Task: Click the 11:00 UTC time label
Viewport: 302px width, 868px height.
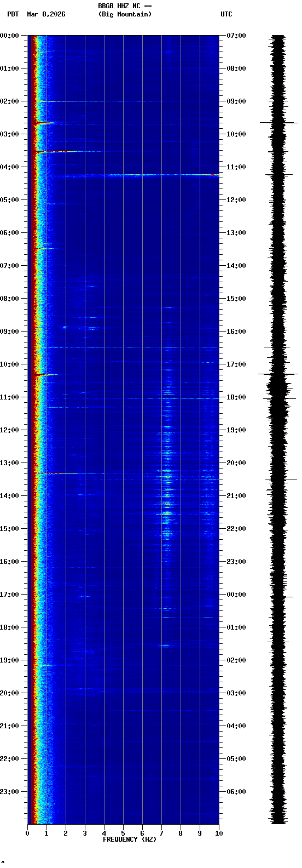Action: pos(236,167)
